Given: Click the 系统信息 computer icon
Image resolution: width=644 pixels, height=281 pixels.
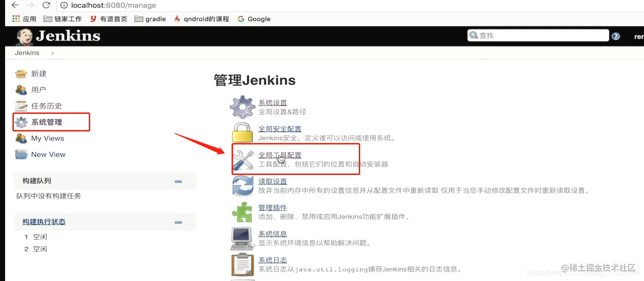Looking at the screenshot, I should pyautogui.click(x=242, y=238).
